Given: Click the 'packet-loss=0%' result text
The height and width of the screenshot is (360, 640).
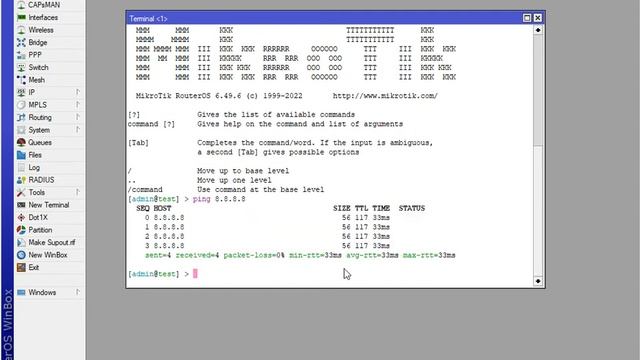Looking at the screenshot, I should (254, 256).
